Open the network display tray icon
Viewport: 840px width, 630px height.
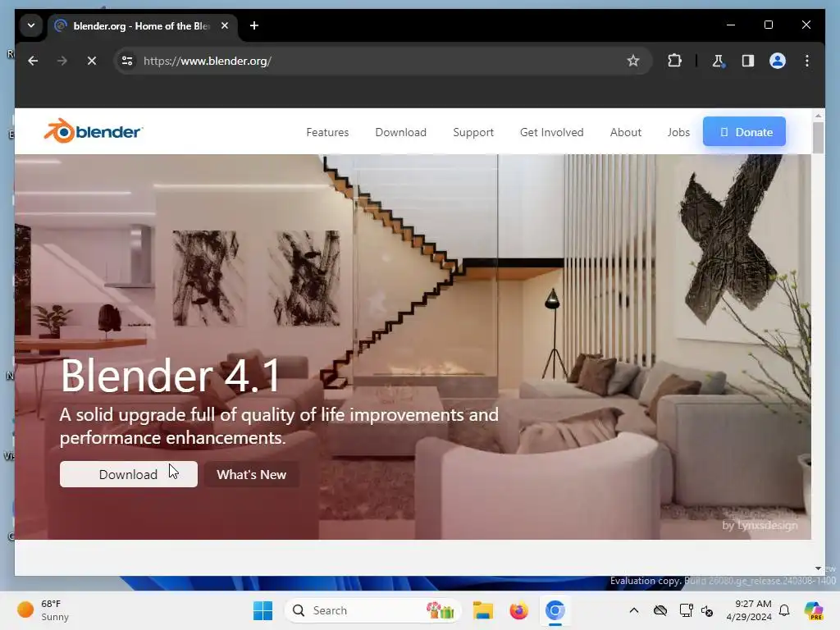pos(686,610)
